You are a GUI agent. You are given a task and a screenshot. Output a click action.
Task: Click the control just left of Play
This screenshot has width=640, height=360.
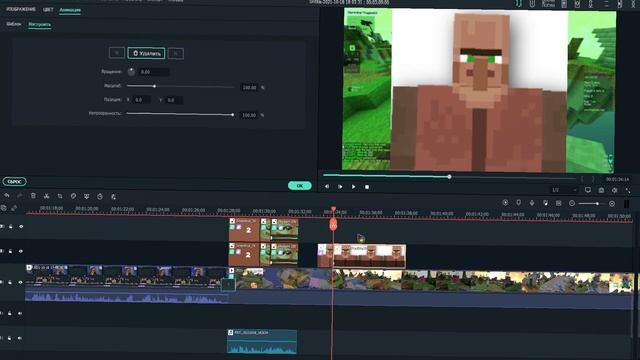click(x=340, y=187)
